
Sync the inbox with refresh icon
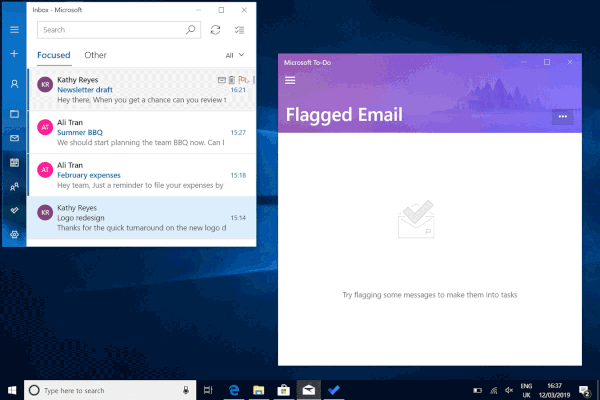[215, 30]
